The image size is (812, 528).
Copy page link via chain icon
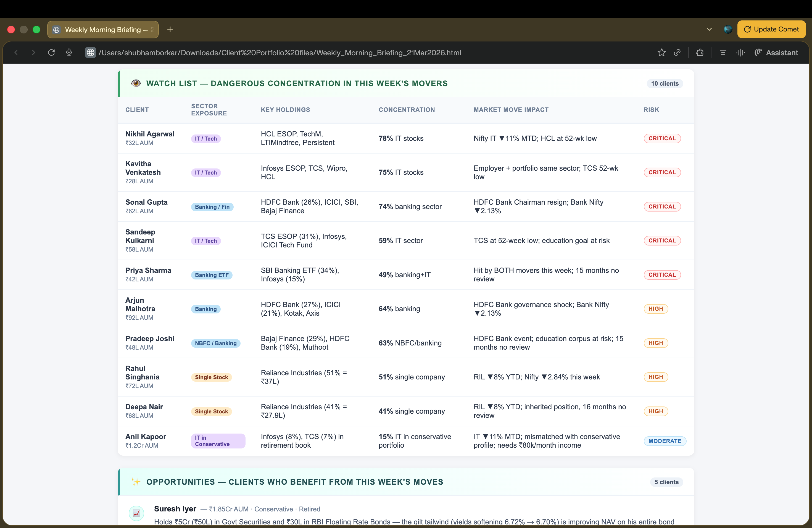tap(677, 52)
